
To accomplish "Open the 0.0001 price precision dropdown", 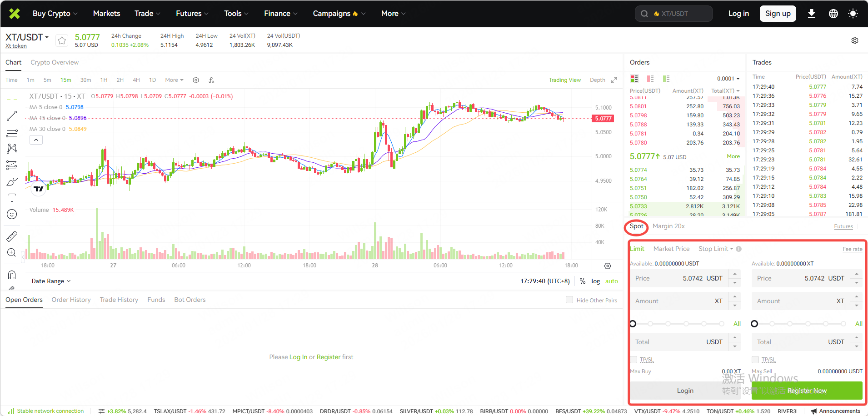I will point(728,79).
